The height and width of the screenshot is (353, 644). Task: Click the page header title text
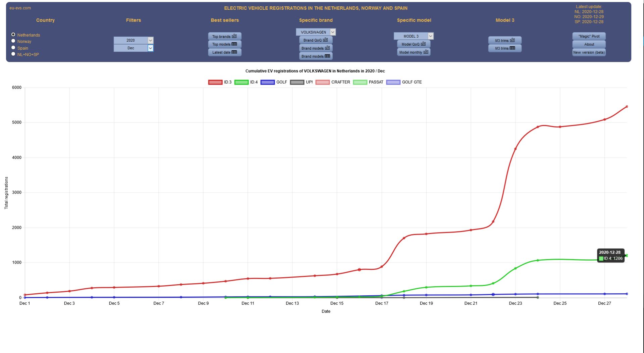click(316, 8)
